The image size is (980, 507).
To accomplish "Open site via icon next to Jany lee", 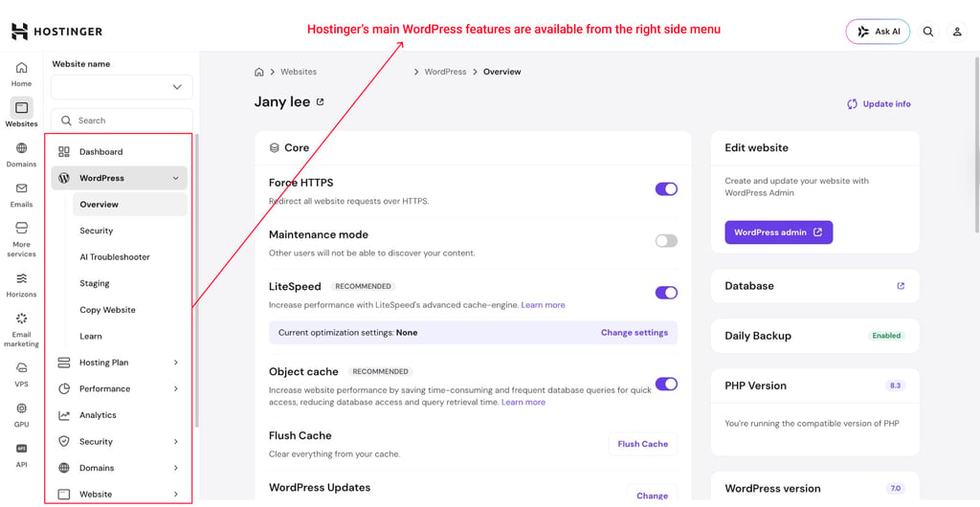I will (320, 101).
